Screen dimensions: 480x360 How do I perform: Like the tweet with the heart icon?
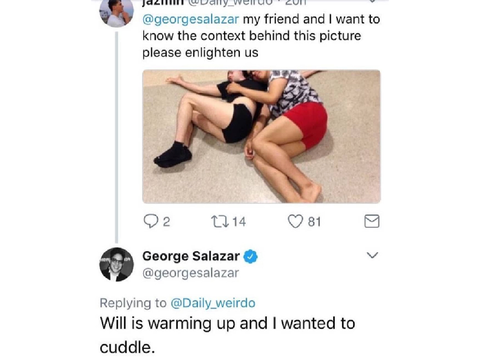[x=295, y=221]
